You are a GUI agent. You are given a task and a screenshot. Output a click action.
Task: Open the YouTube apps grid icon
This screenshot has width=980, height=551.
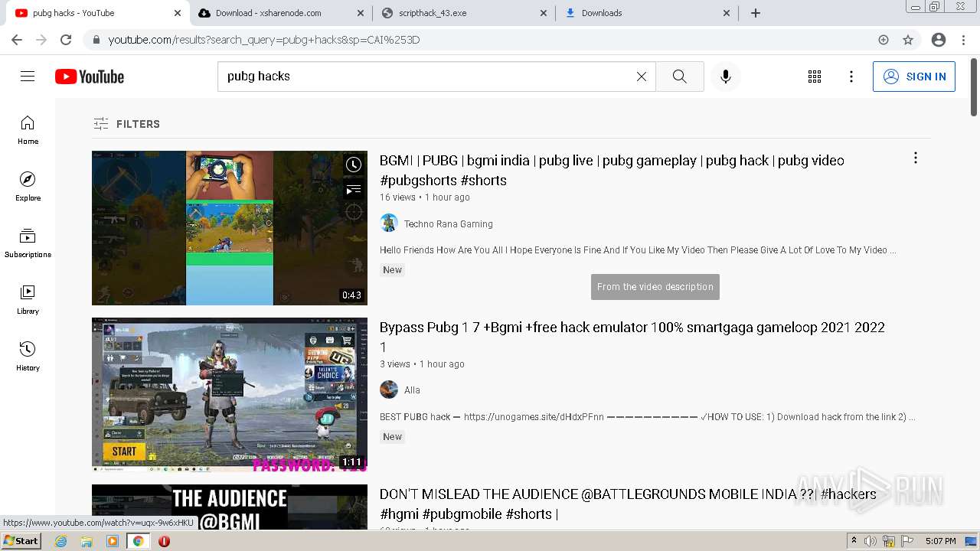pyautogui.click(x=815, y=77)
